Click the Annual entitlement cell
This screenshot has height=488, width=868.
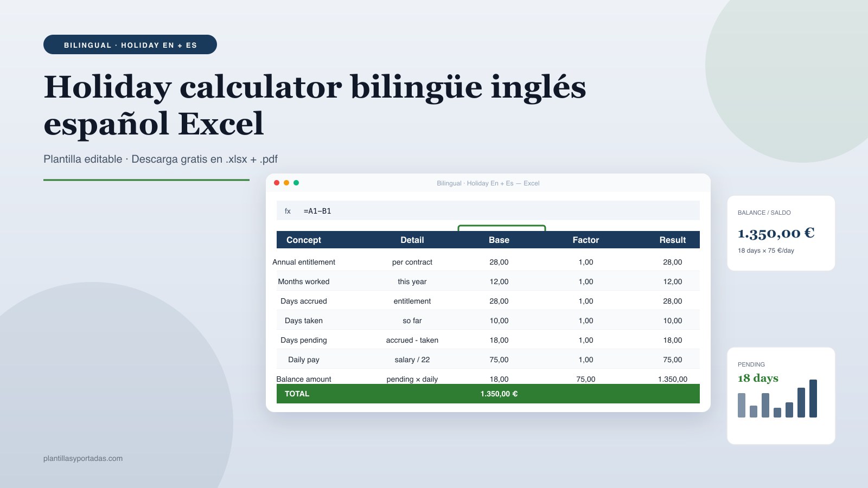(304, 262)
